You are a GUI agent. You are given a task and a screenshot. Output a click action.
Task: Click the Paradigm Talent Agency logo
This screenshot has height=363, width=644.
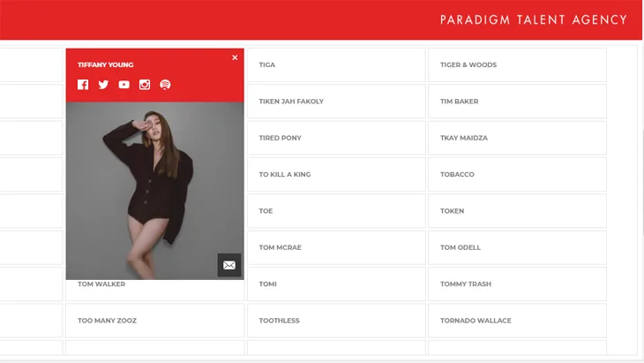pyautogui.click(x=534, y=19)
